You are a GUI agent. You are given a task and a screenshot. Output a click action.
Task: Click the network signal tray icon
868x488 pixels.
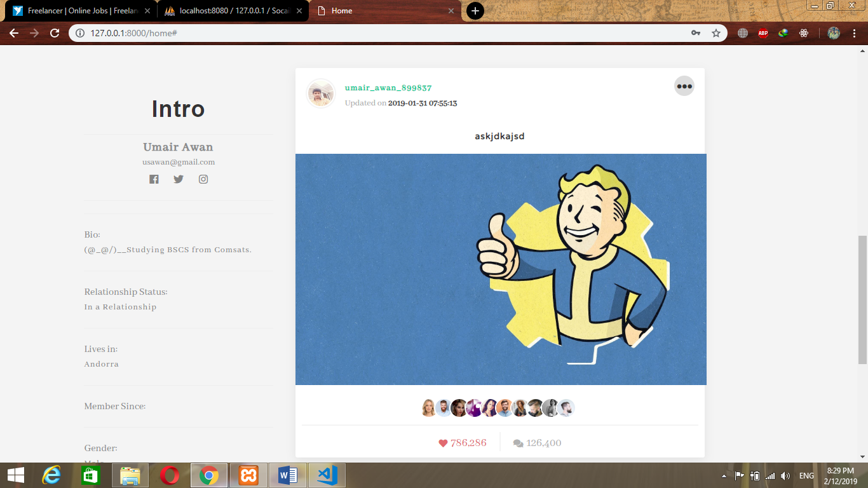tap(770, 475)
